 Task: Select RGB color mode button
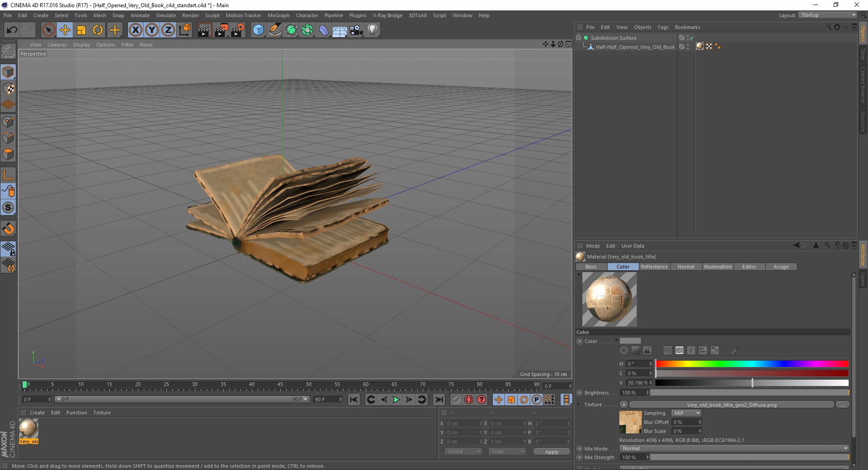click(667, 350)
